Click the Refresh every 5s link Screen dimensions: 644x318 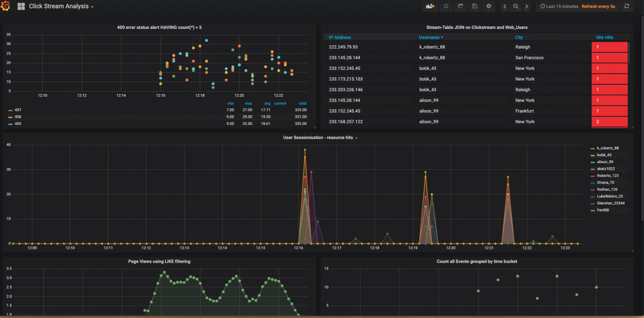[598, 6]
